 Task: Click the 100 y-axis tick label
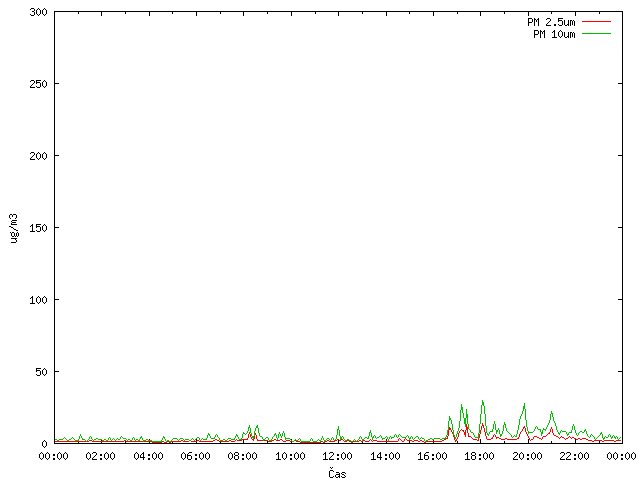click(38, 300)
